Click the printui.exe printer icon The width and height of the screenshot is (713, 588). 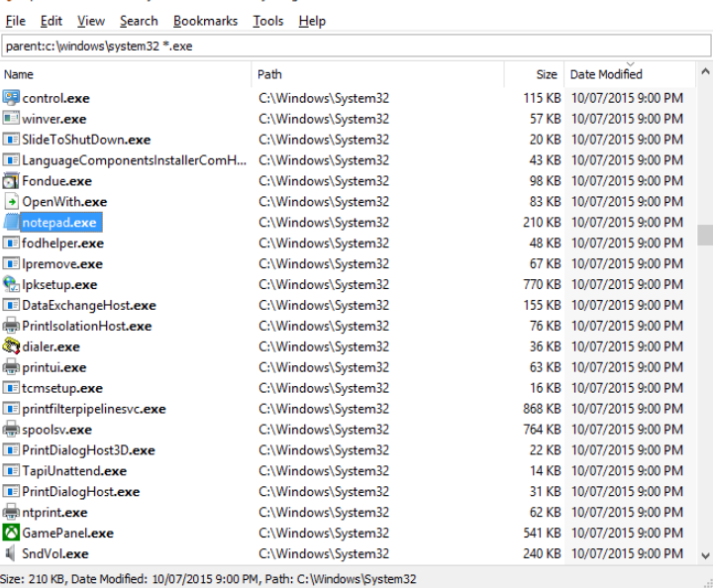tap(11, 367)
